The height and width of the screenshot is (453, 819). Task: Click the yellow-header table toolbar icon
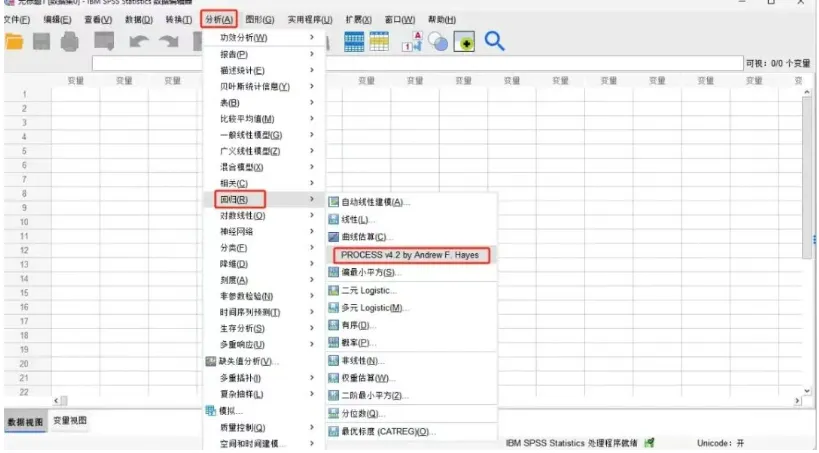(x=379, y=42)
